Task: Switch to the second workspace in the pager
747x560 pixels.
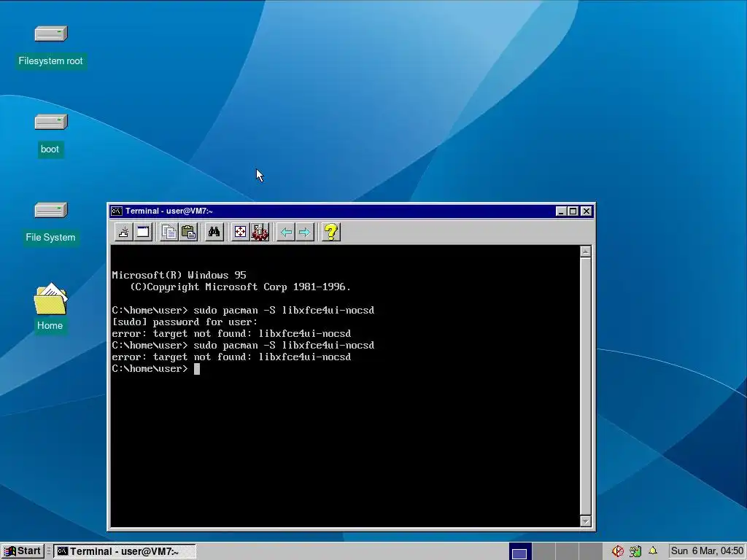Action: pos(543,551)
